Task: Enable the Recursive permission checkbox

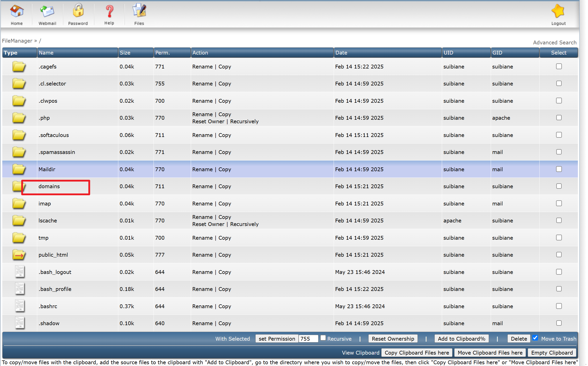Action: pos(323,338)
